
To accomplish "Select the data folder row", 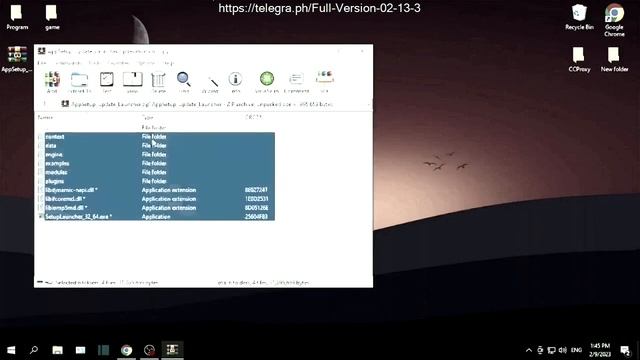I will pos(155,145).
